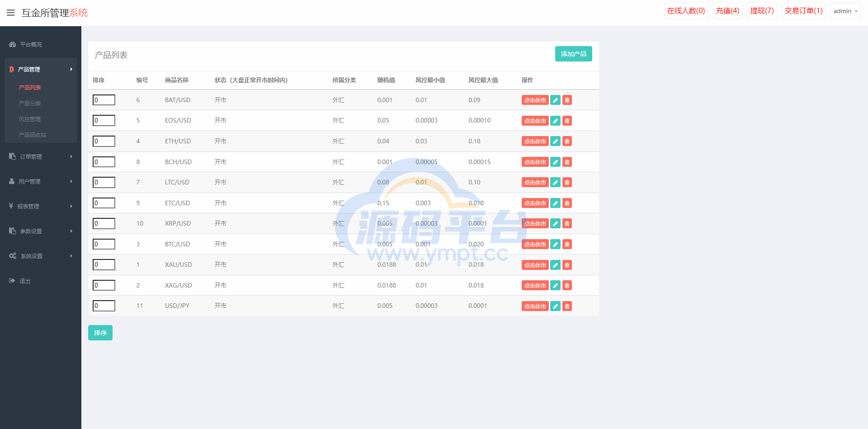Set XAU/USD to closed with 点击休市
Image resolution: width=868 pixels, height=429 pixels.
(535, 265)
